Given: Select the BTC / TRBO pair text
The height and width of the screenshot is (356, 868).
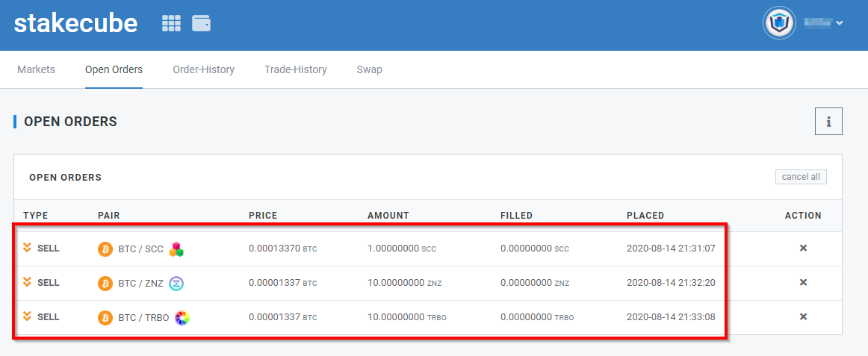Looking at the screenshot, I should (143, 318).
